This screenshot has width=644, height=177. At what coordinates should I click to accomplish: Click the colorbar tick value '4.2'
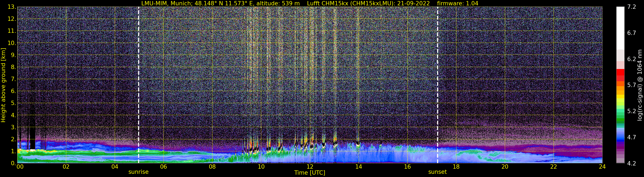pyautogui.click(x=632, y=163)
